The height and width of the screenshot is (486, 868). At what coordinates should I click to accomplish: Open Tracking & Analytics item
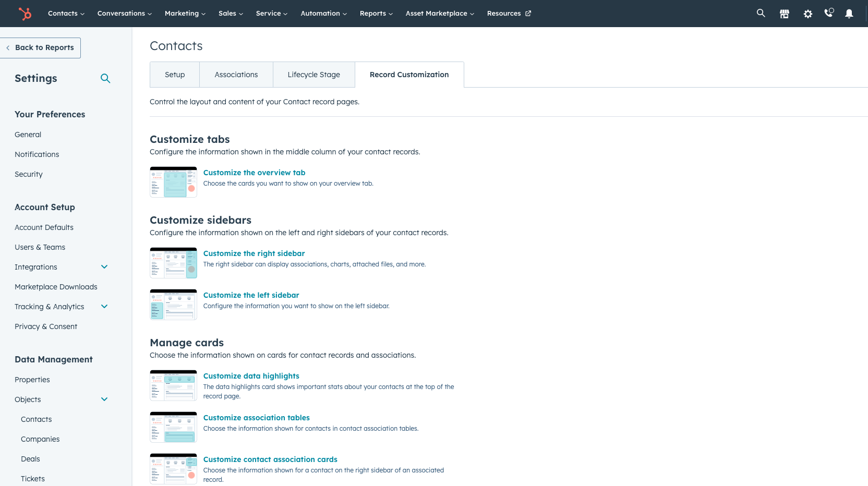pos(50,307)
